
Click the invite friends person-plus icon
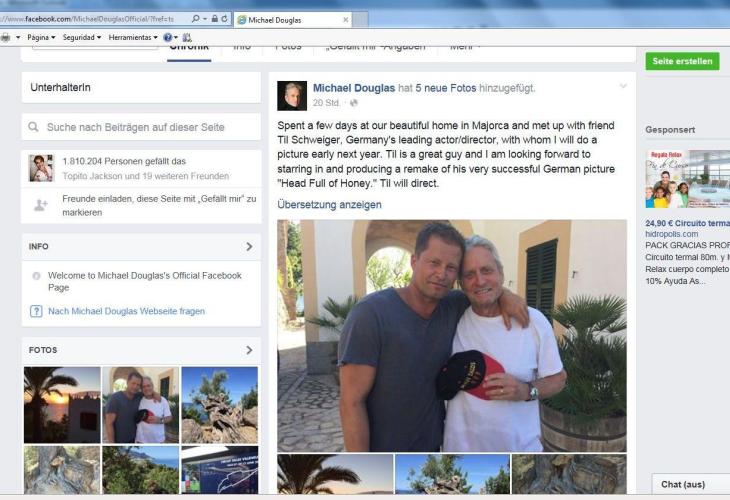(41, 205)
